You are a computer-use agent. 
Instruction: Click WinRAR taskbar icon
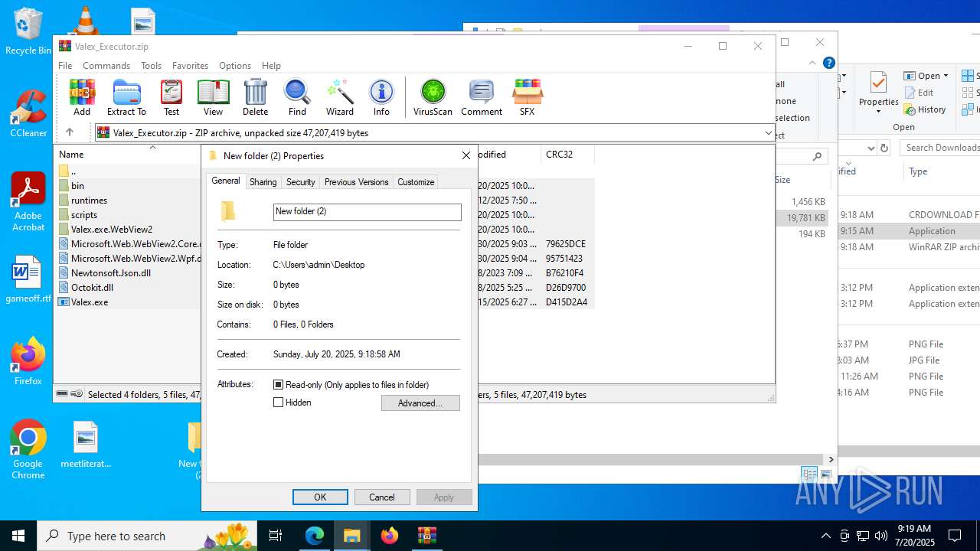click(426, 536)
